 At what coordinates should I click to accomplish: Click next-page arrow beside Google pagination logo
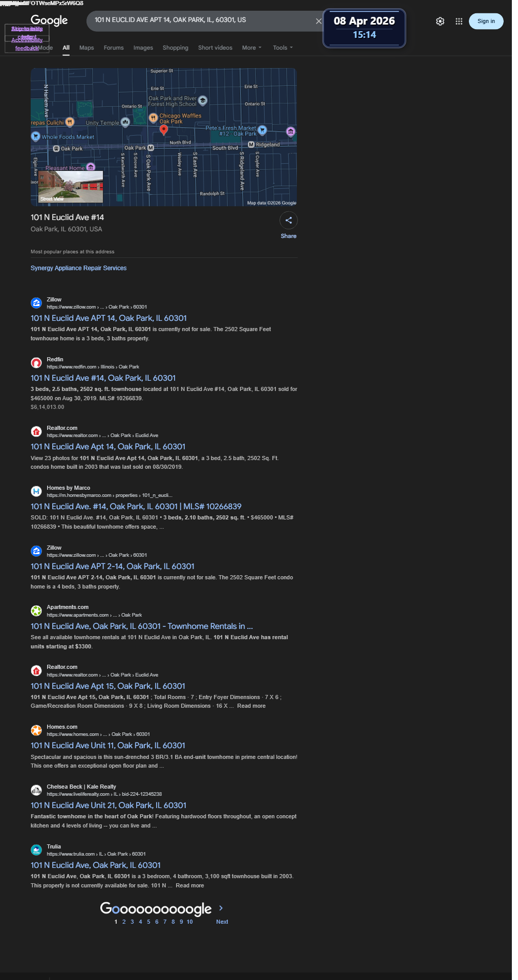tap(221, 908)
